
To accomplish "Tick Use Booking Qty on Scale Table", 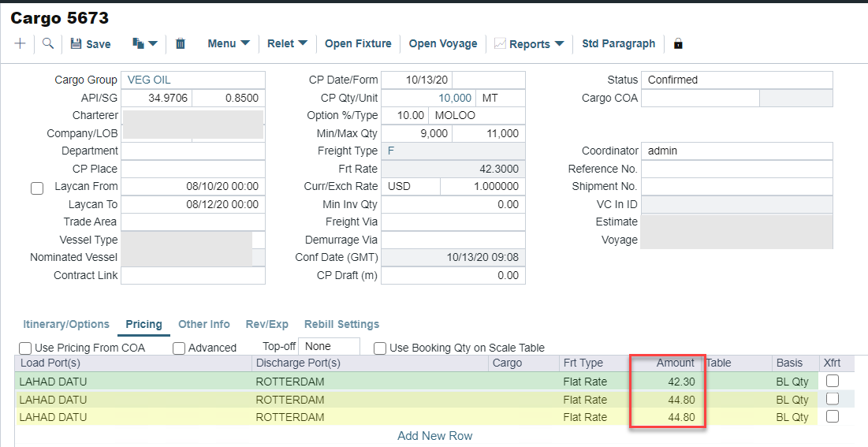I will [x=381, y=348].
